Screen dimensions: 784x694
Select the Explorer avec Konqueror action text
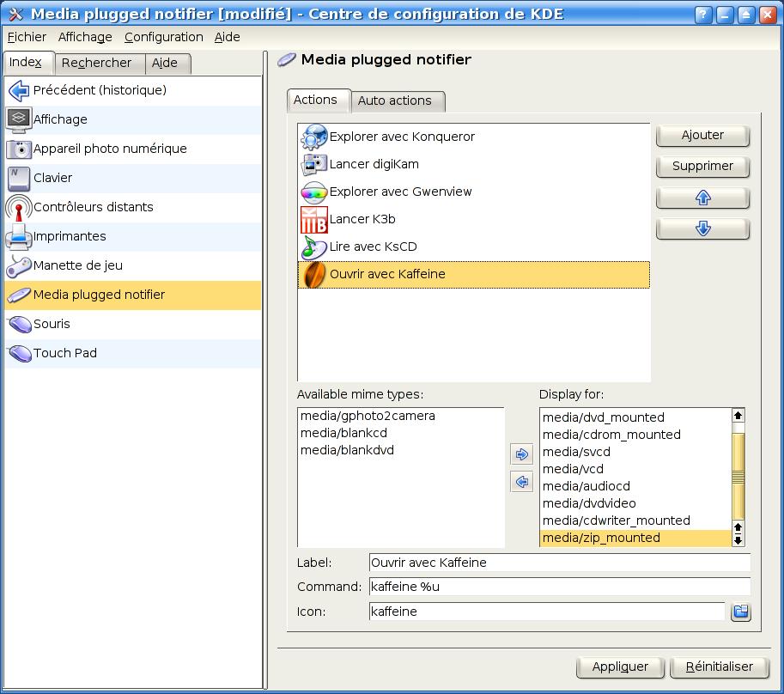[x=402, y=137]
